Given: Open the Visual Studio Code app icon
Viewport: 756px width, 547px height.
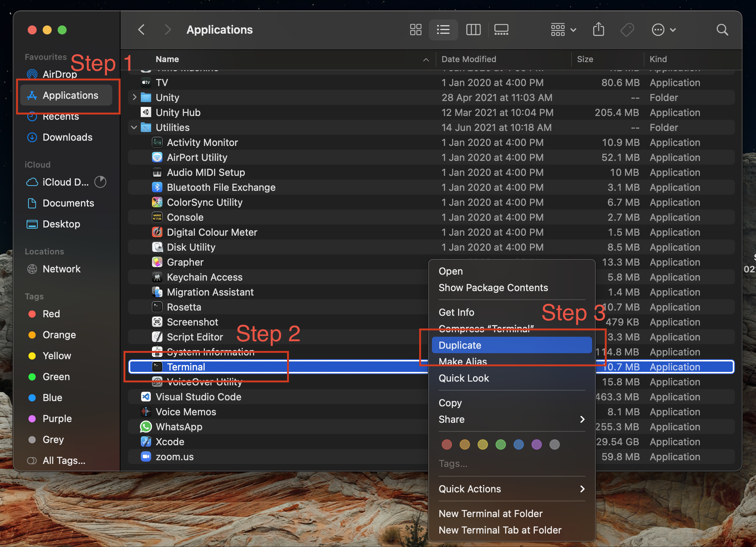Looking at the screenshot, I should pyautogui.click(x=146, y=397).
